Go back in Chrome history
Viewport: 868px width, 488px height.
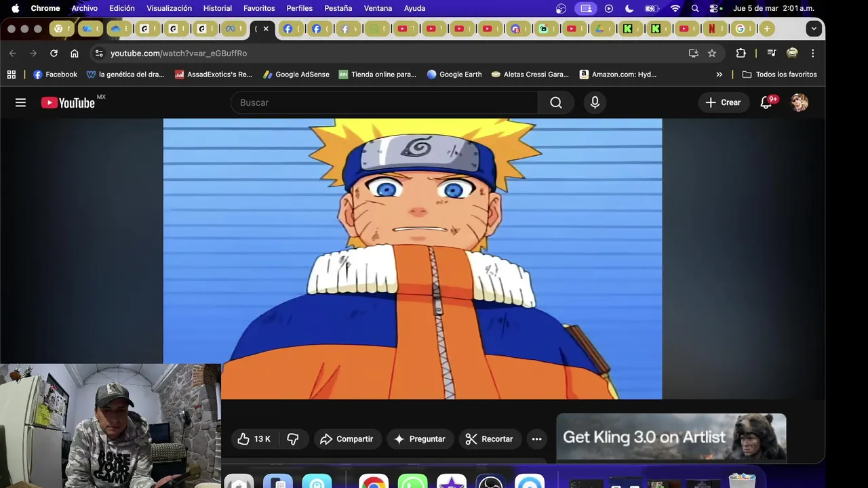pos(12,53)
